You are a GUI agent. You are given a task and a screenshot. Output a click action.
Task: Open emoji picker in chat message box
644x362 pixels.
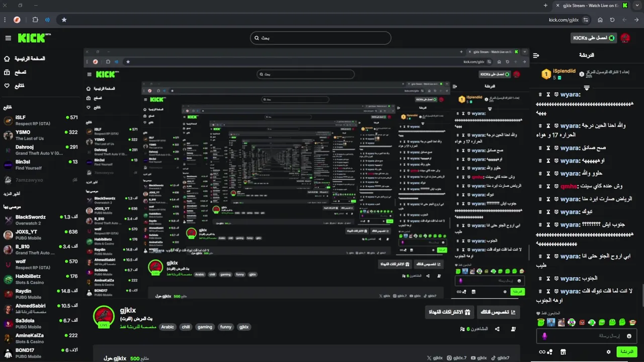(x=629, y=336)
